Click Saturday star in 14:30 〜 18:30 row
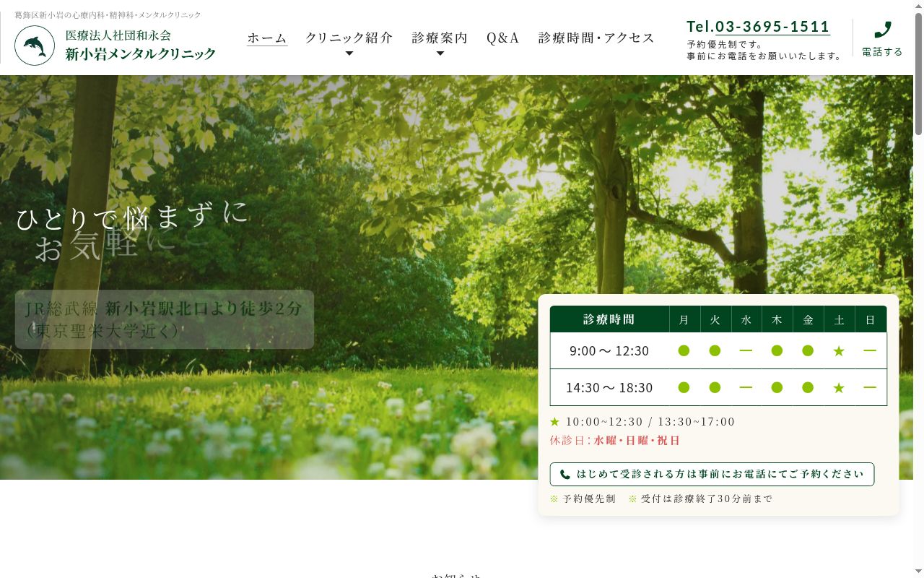Screen dimensions: 924x578 pos(839,388)
